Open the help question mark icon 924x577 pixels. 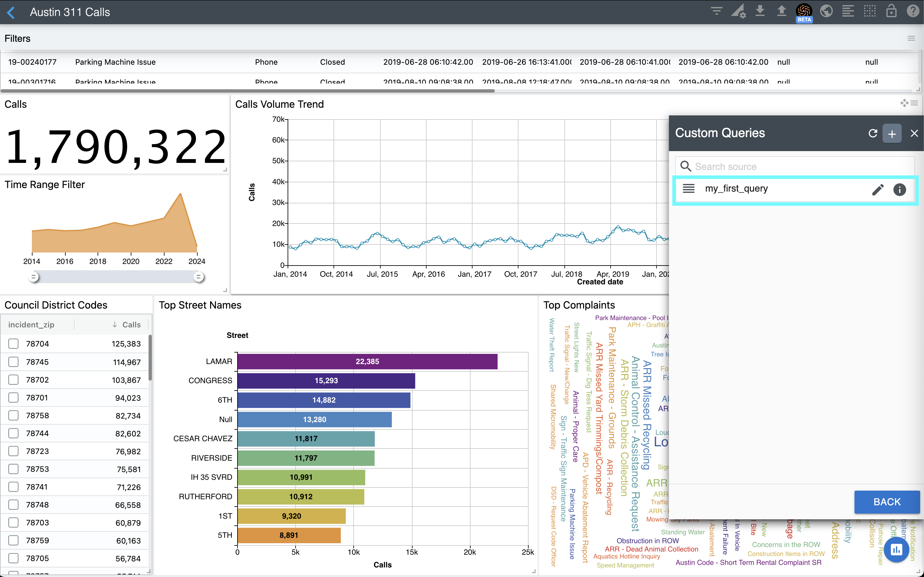point(913,11)
